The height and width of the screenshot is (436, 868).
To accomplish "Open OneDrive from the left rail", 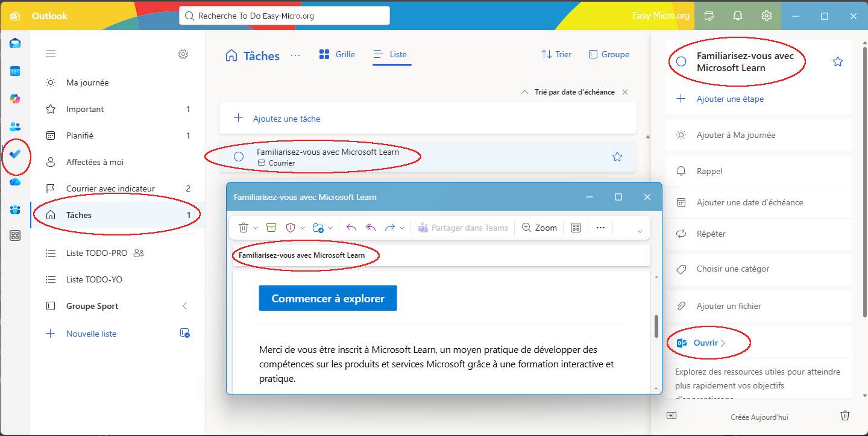I will (16, 182).
